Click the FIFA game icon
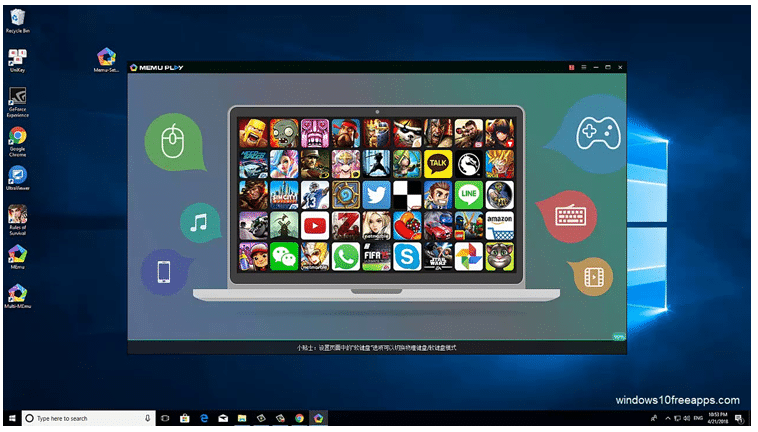This screenshot has height=432, width=758. 376,257
